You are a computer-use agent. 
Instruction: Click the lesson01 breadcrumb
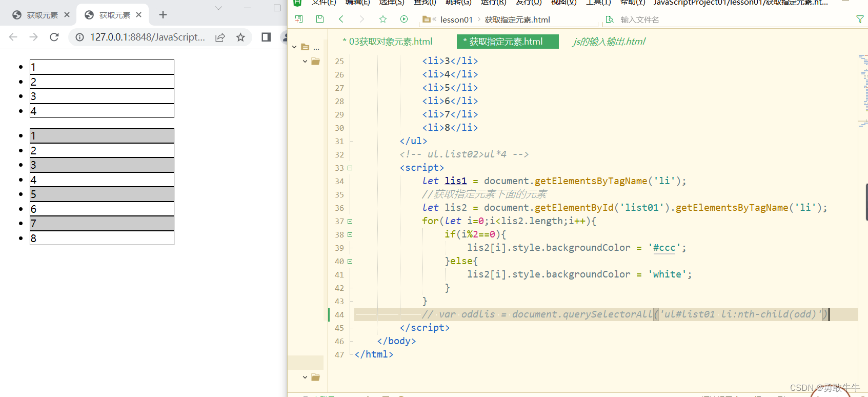pyautogui.click(x=456, y=19)
